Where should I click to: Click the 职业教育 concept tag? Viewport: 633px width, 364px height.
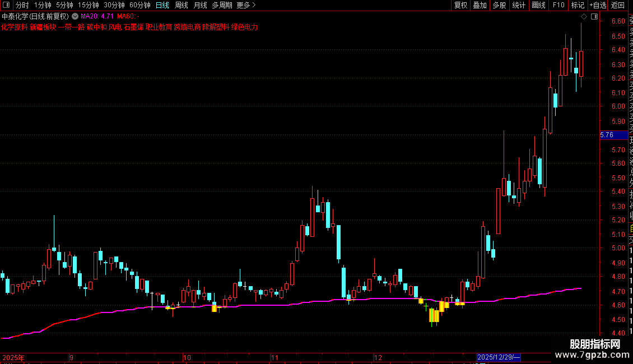pyautogui.click(x=159, y=27)
